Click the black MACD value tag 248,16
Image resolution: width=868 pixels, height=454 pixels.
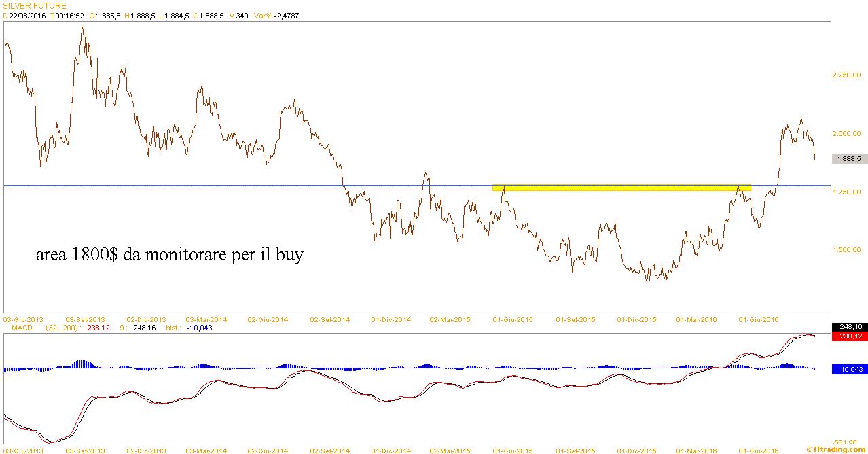pos(849,327)
